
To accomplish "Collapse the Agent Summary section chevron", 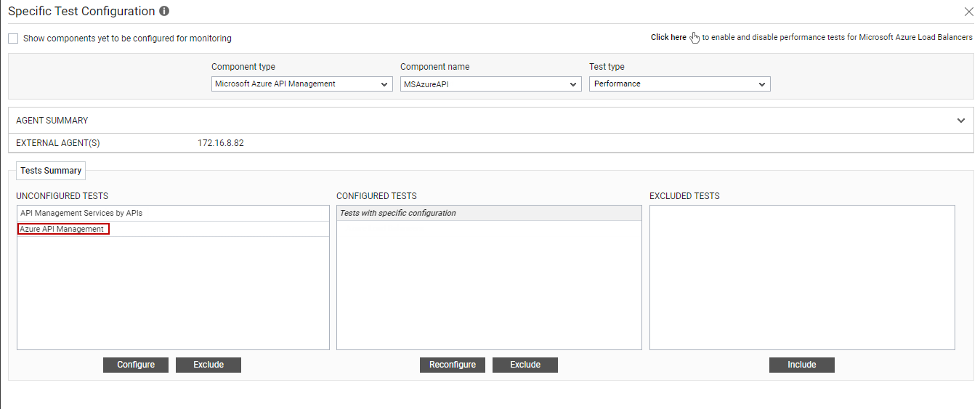I will click(x=961, y=121).
